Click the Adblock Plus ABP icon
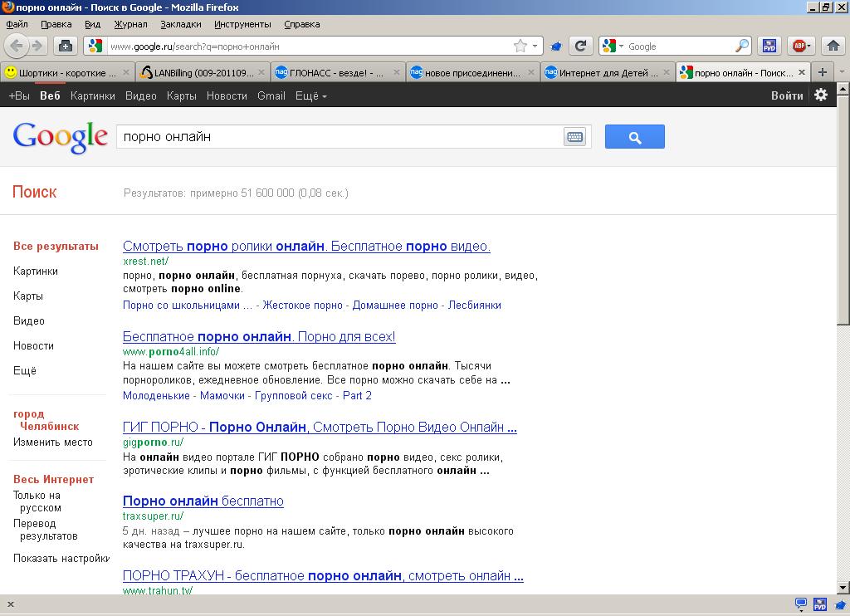This screenshot has width=850, height=616. (x=799, y=46)
